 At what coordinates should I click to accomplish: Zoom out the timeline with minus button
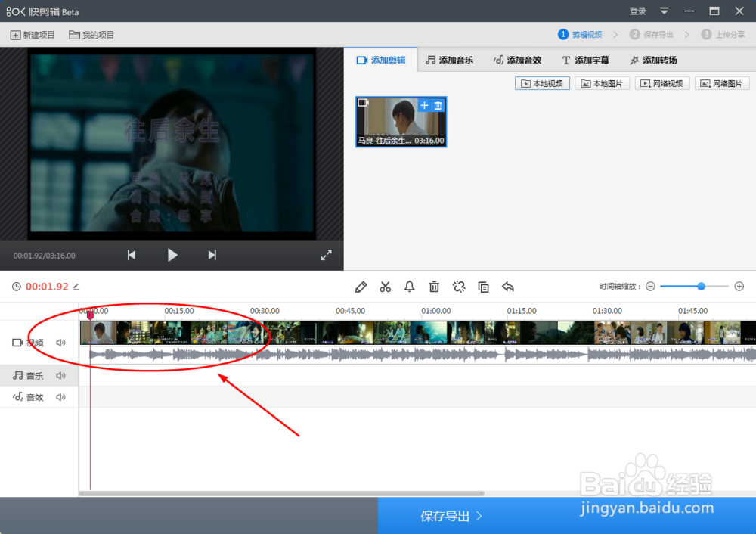(x=650, y=287)
